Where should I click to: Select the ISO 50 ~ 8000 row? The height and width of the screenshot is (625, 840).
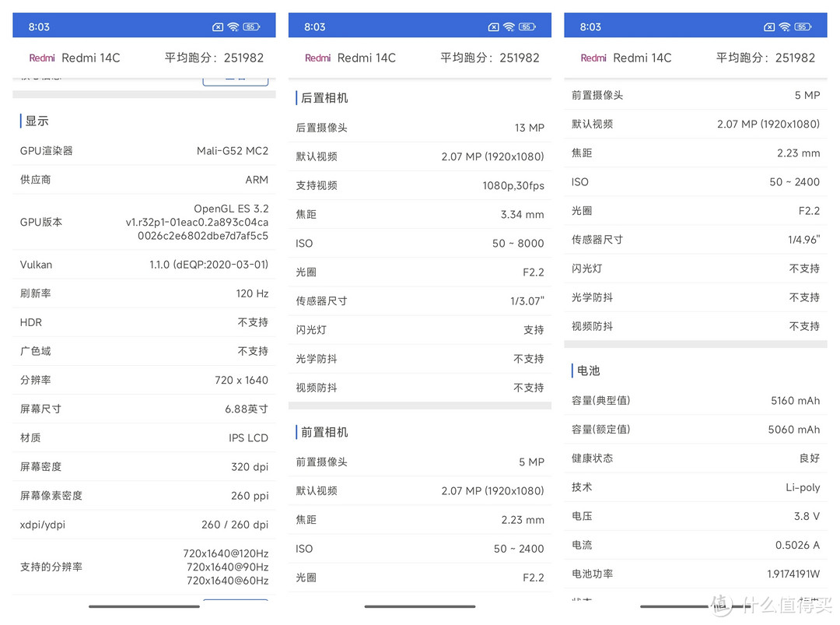point(420,244)
